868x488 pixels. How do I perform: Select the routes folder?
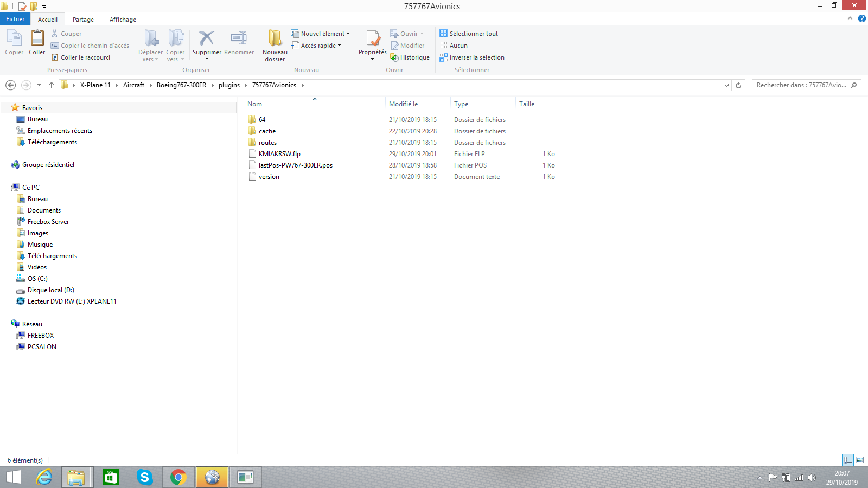coord(267,143)
